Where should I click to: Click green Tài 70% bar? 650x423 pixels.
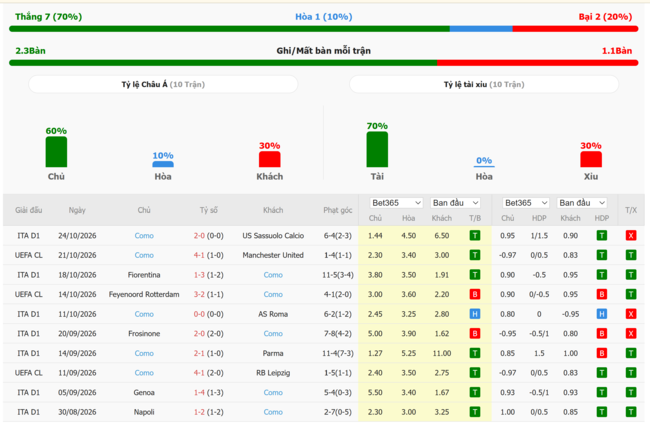[377, 149]
